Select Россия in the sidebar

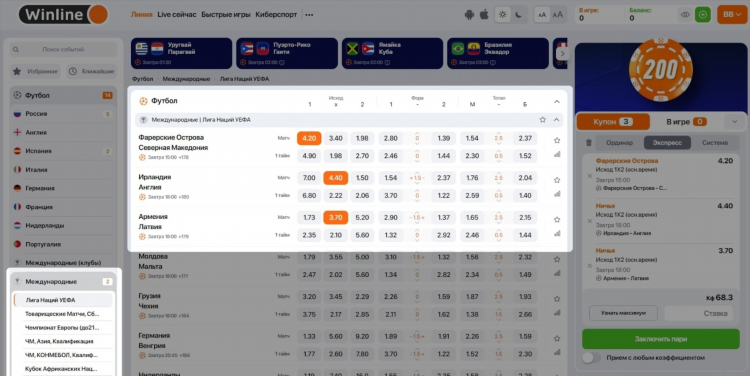click(63, 114)
